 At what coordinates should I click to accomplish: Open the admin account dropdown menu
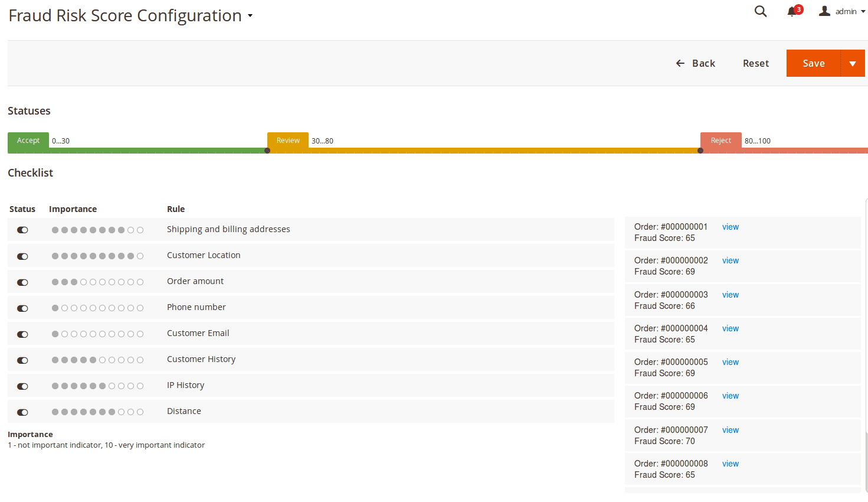(x=863, y=12)
